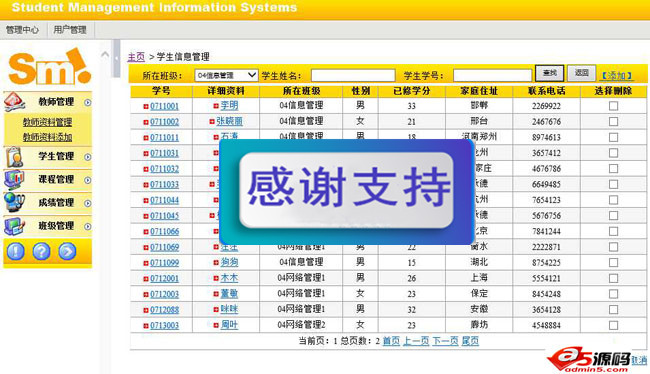Click the 成绩管理 globe icon
This screenshot has width=650, height=374.
click(15, 203)
